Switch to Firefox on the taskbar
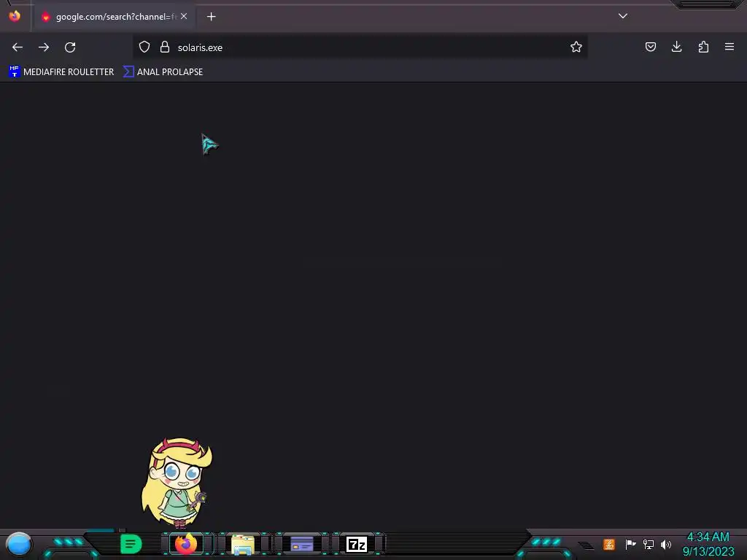747x560 pixels. coord(186,544)
